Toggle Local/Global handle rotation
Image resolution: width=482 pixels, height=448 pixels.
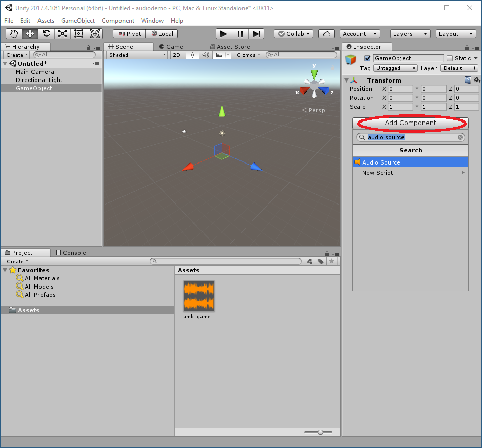pos(162,34)
